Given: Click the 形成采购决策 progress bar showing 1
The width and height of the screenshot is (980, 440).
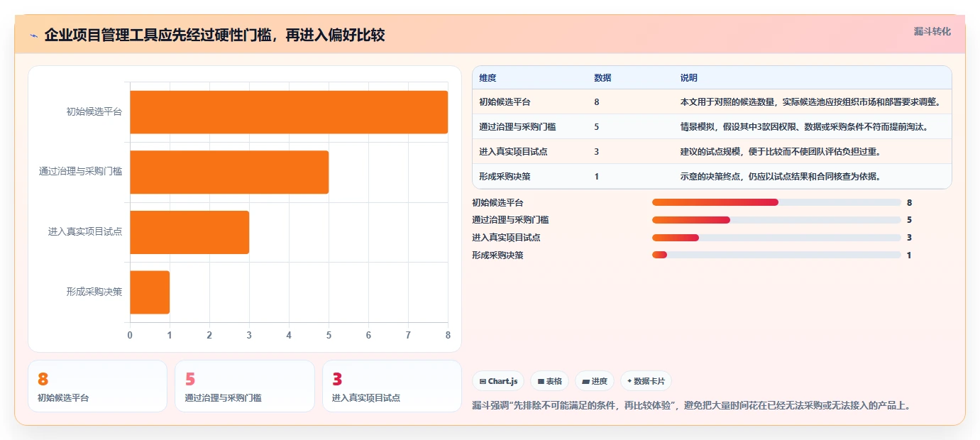Looking at the screenshot, I should (x=776, y=255).
